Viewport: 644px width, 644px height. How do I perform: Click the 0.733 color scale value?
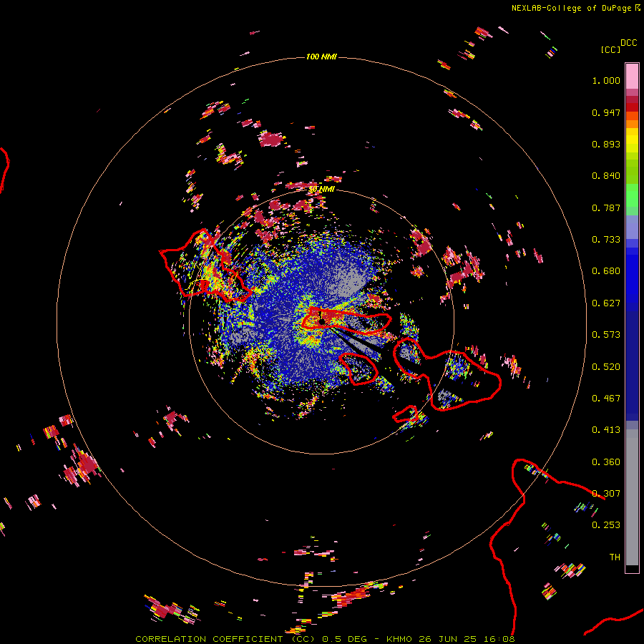coord(606,240)
